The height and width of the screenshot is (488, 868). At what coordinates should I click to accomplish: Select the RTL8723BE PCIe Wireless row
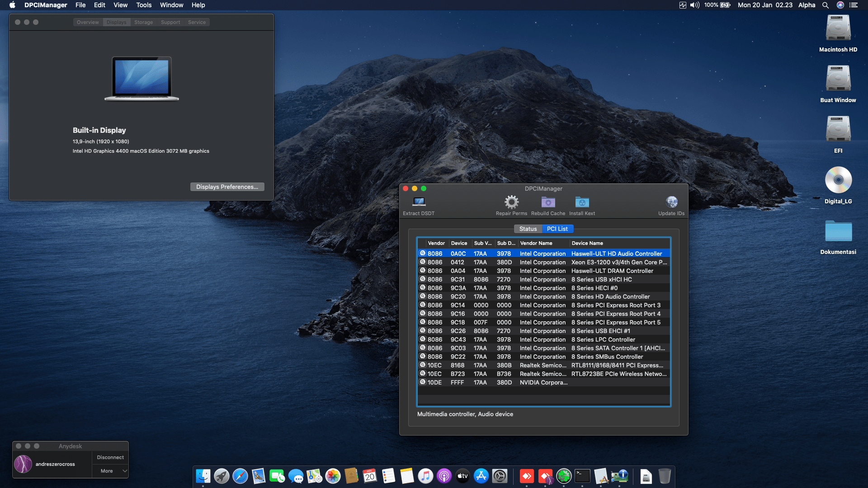coord(618,374)
